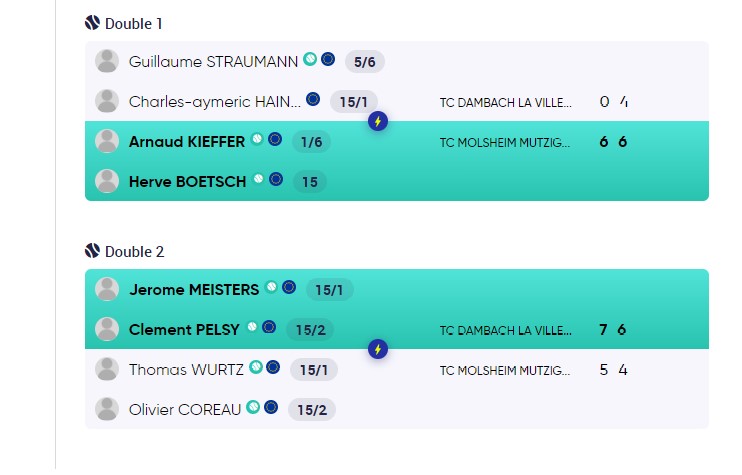This screenshot has height=475, width=742.
Task: Open Herve BOETSCH player name
Action: coord(187,182)
